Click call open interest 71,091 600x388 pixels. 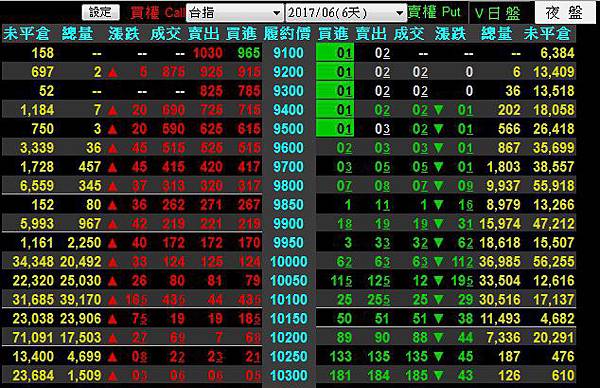pyautogui.click(x=33, y=338)
